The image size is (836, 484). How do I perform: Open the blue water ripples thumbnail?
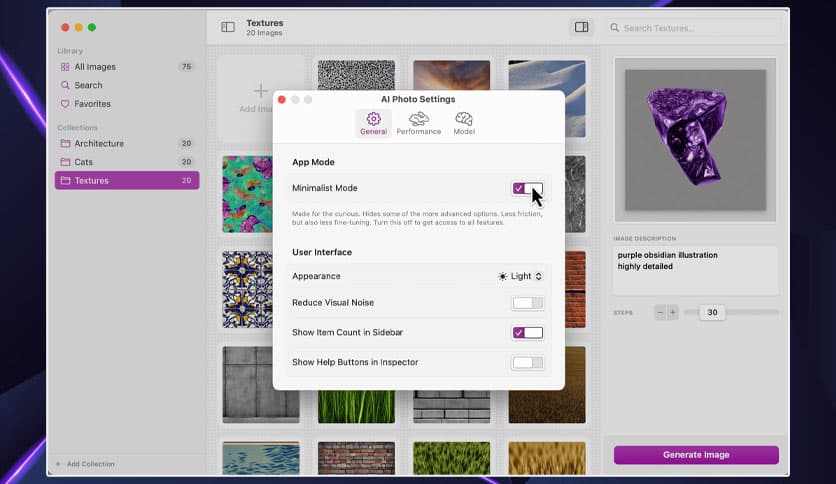point(261,458)
